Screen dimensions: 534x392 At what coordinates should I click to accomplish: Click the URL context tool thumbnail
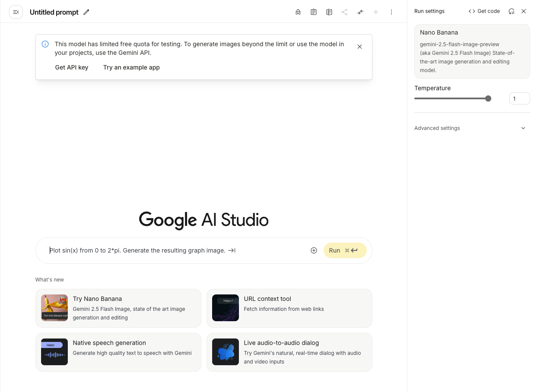click(x=226, y=308)
